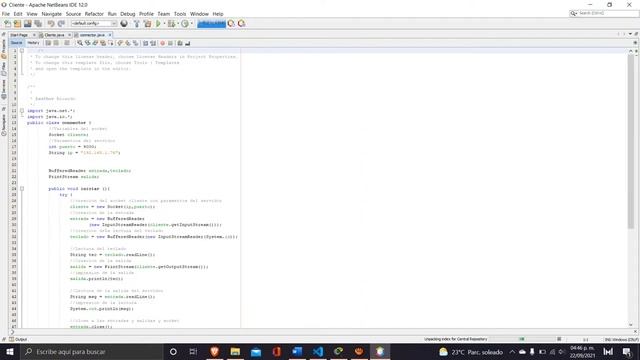Click the New Project toolbar icon
Viewport: 640px width, 360px height.
coord(18,24)
